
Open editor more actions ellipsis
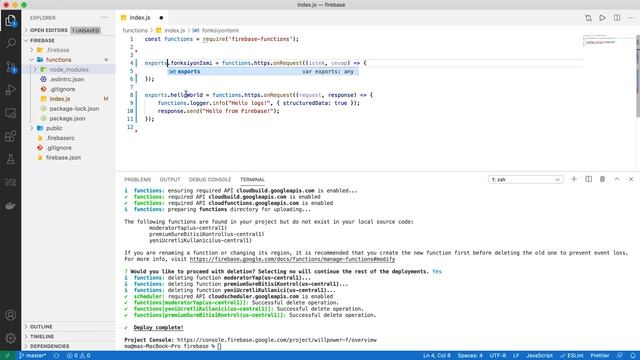tap(631, 18)
